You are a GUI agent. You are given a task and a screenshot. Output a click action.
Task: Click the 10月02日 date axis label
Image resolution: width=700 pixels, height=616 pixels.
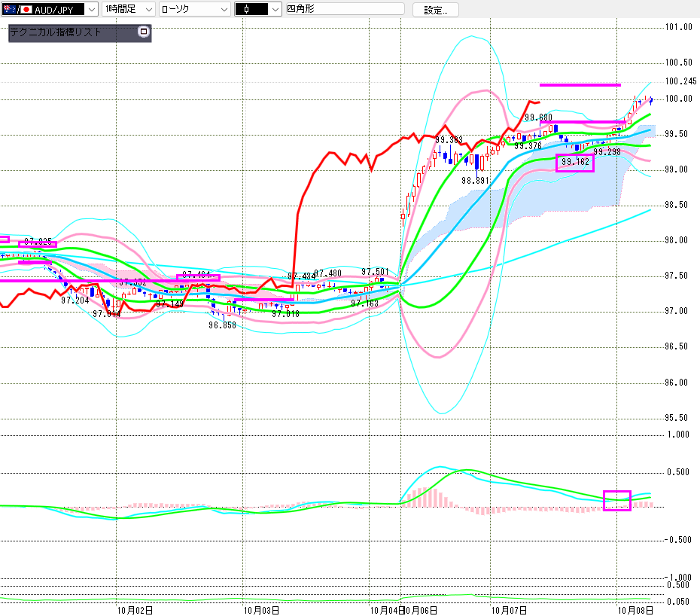(135, 608)
